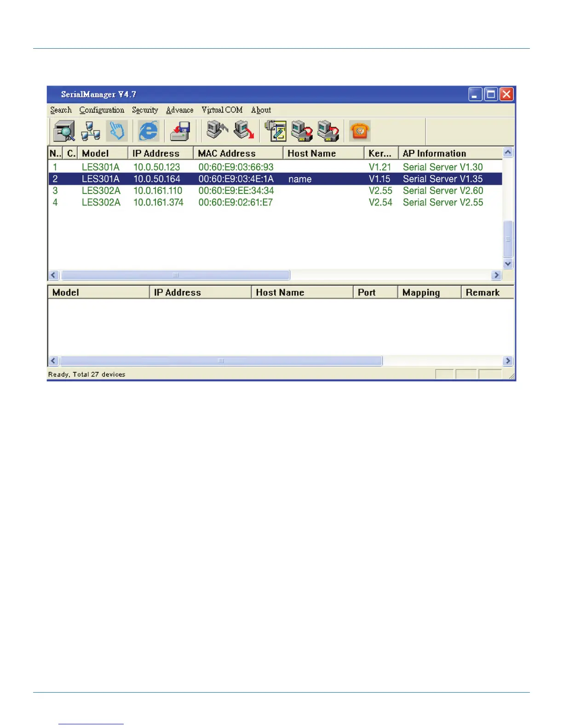Sort device list by IP Address header
563x728 pixels.
[x=161, y=153]
